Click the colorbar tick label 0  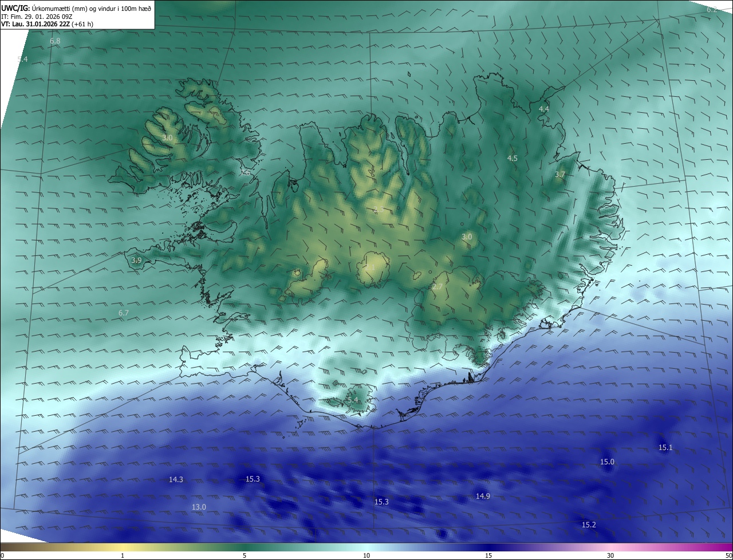(x=2, y=555)
